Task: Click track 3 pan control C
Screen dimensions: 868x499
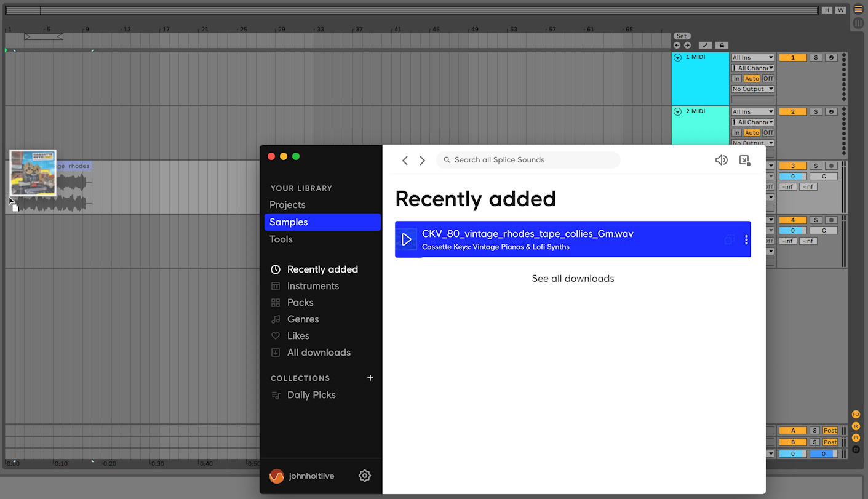Action: pyautogui.click(x=824, y=177)
